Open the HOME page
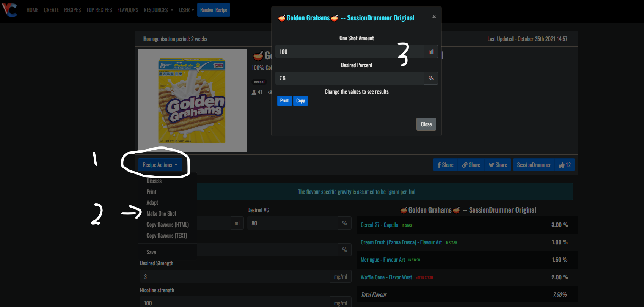Viewport: 644px width, 307px height. pos(32,10)
